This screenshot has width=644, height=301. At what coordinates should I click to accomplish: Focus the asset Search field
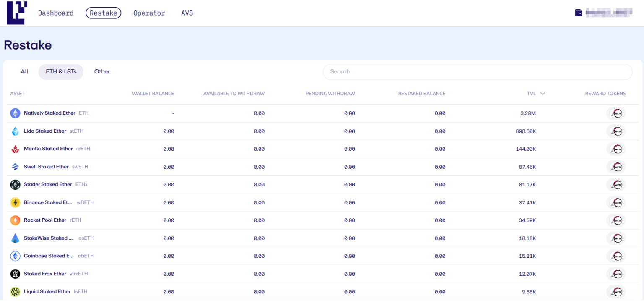[477, 72]
